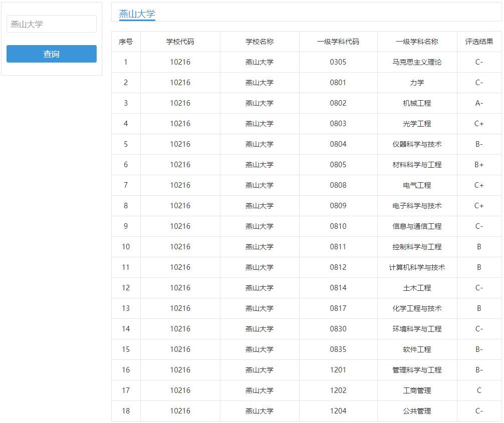504x423 pixels.
Task: Select the 材料科学与工程 subject cell
Action: coord(417,165)
